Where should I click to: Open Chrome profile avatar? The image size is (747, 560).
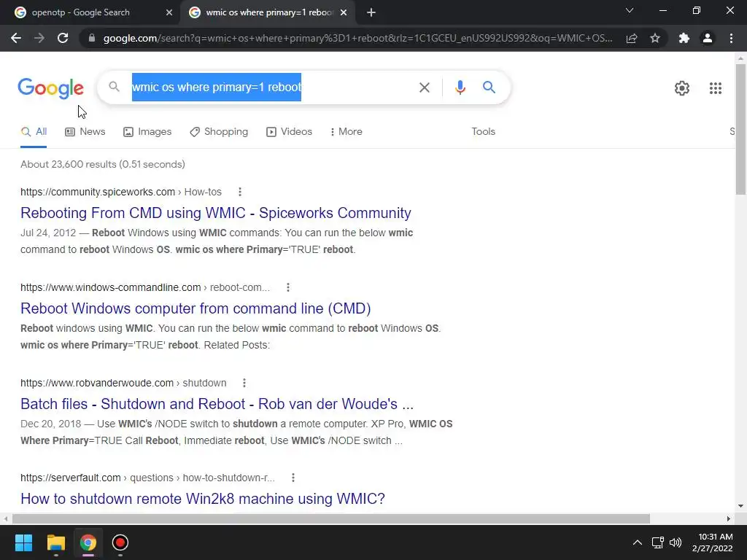coord(708,38)
